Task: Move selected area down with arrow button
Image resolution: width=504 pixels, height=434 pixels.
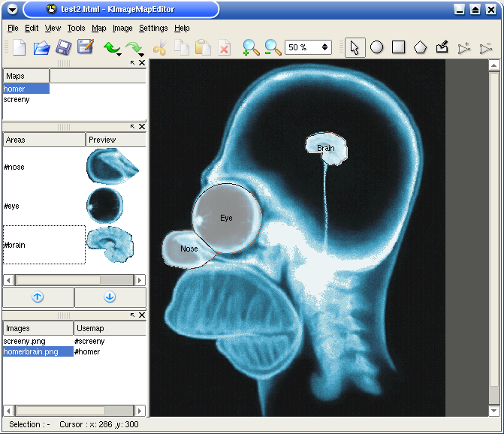Action: tap(110, 297)
